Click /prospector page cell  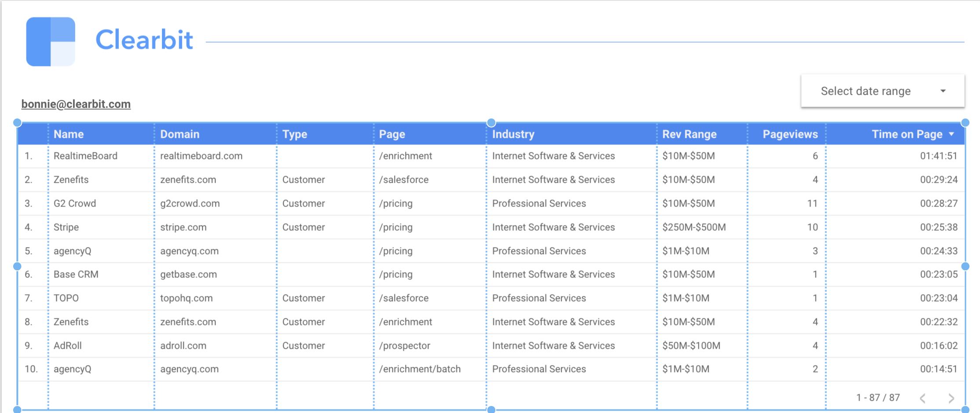pos(405,346)
